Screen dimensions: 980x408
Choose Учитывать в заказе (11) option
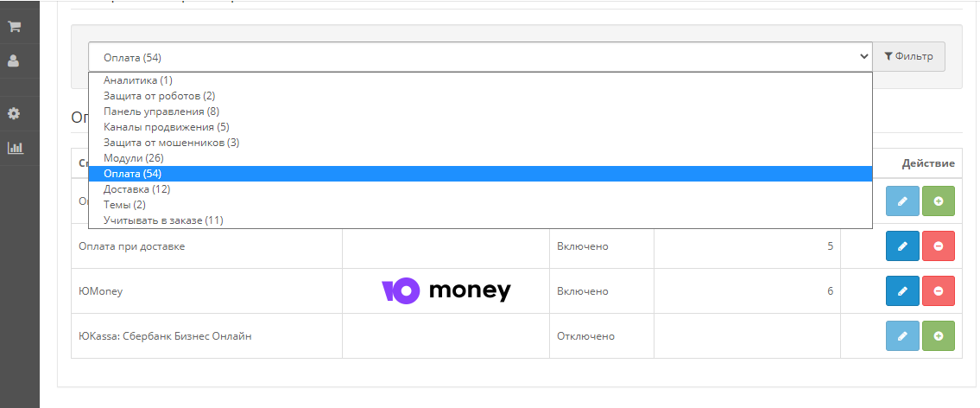pyautogui.click(x=163, y=220)
